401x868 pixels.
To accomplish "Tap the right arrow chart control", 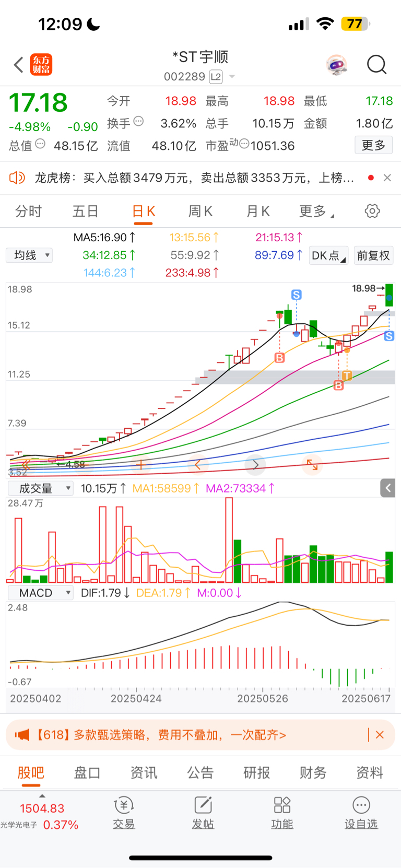I will 256,464.
